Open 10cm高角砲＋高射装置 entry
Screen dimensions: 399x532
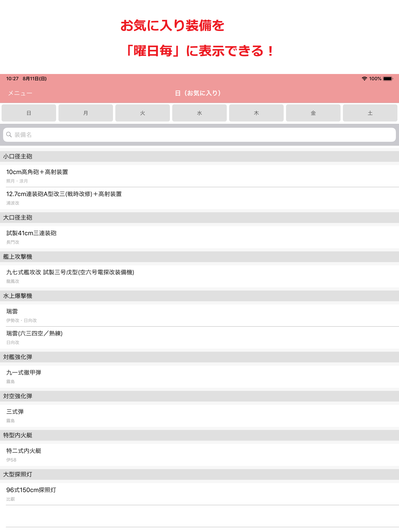pyautogui.click(x=199, y=176)
